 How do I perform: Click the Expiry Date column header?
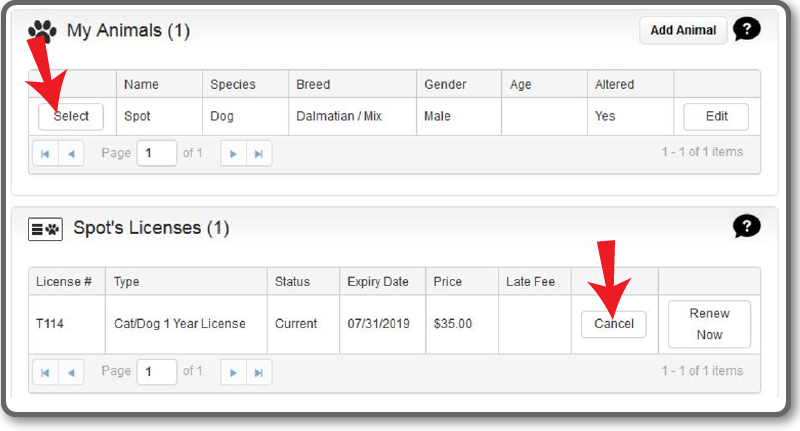[x=383, y=282]
